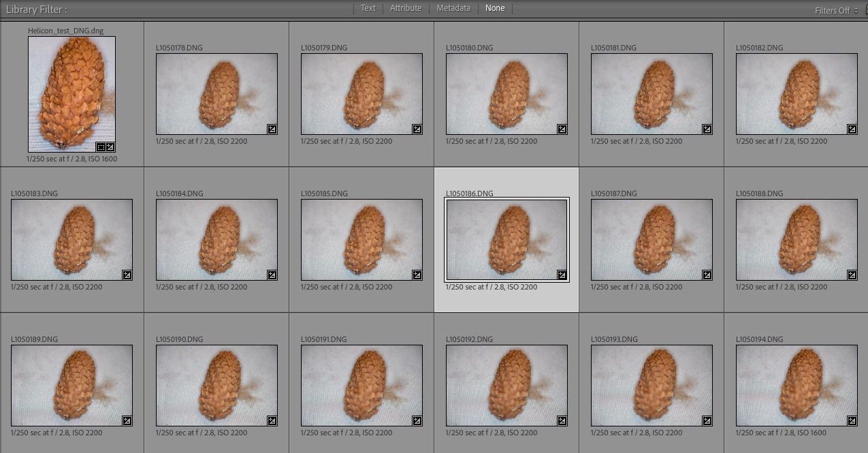The width and height of the screenshot is (868, 453).
Task: Open the Metadata filter tab
Action: 453,8
